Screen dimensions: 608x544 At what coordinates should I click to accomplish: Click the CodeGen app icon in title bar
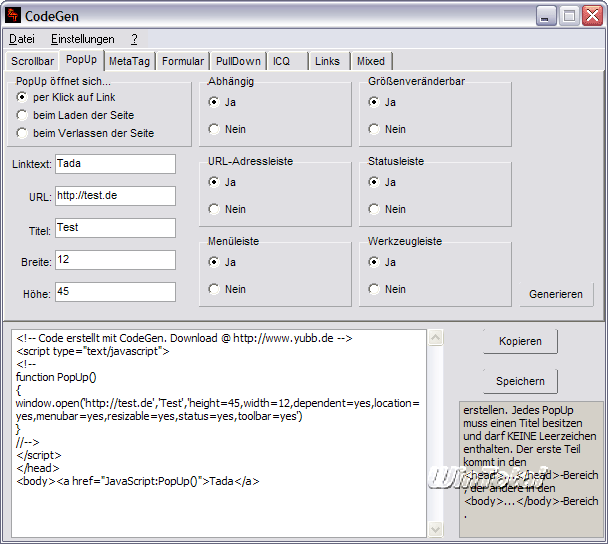(x=12, y=16)
